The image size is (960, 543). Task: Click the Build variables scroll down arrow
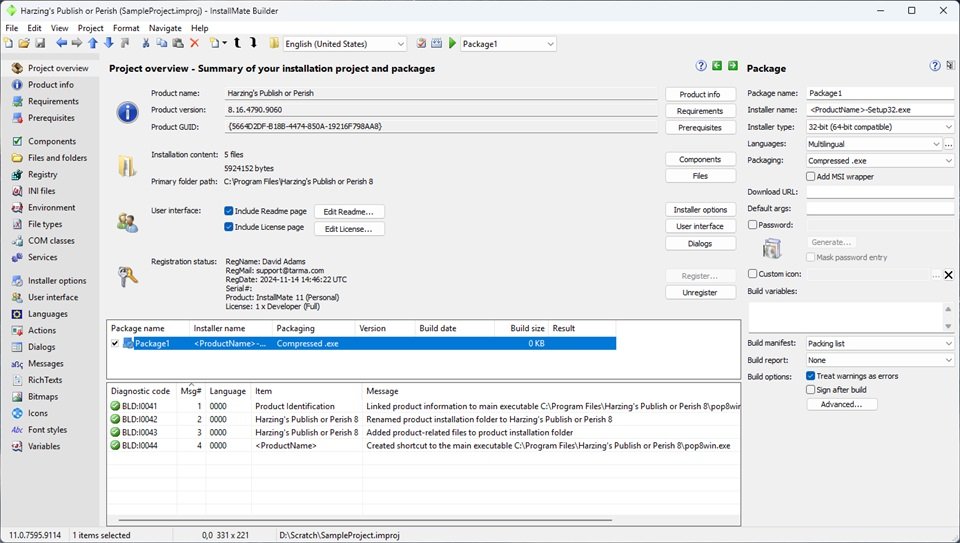pyautogui.click(x=948, y=326)
